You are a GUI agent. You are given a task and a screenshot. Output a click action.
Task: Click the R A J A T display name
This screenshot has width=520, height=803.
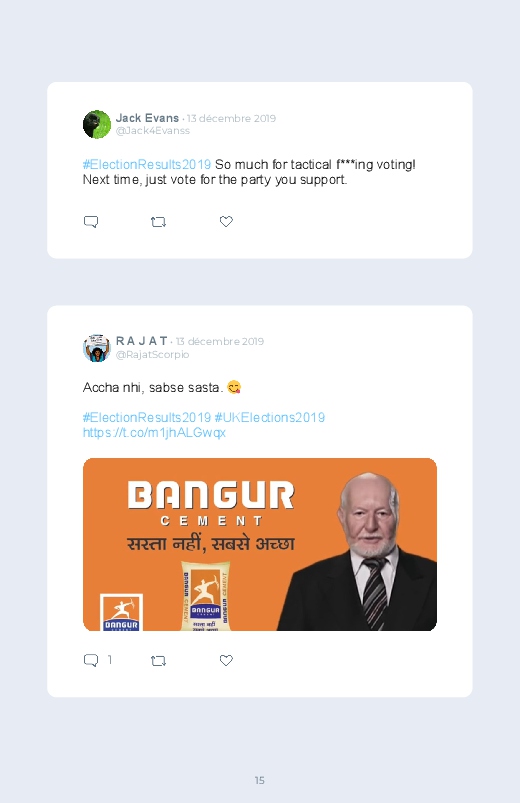(141, 341)
